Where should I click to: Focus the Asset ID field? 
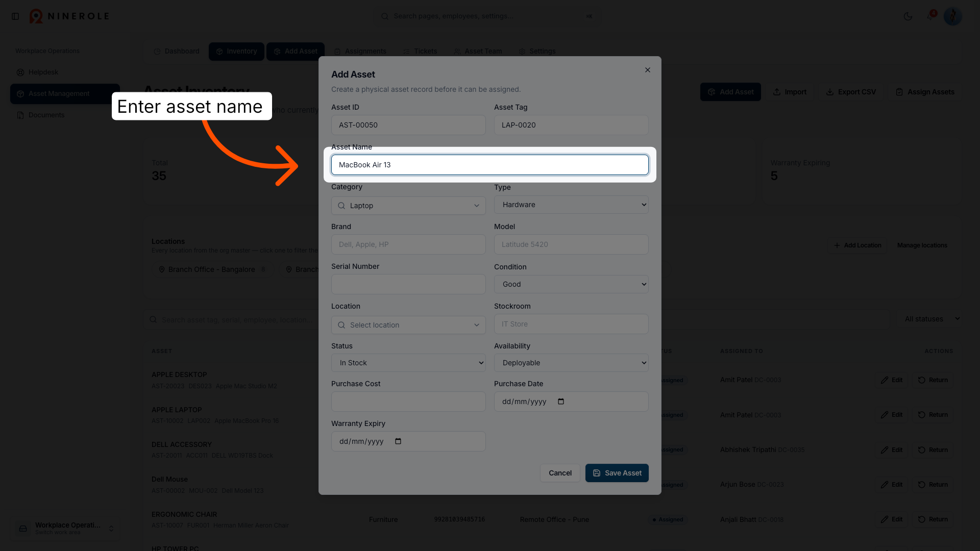[x=408, y=125]
